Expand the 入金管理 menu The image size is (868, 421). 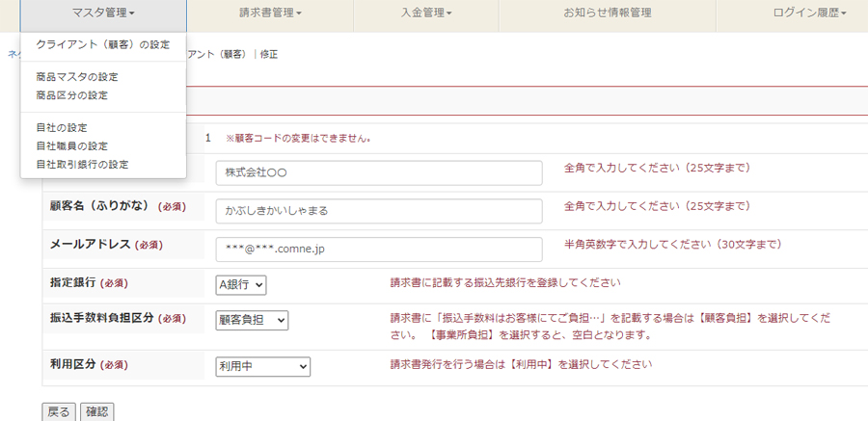coord(425,13)
